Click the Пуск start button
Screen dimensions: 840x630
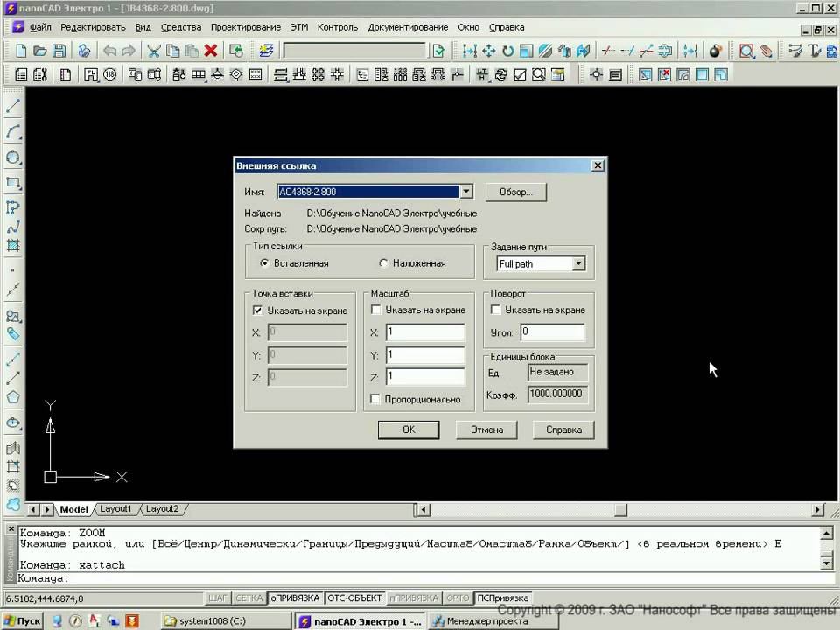coord(21,621)
